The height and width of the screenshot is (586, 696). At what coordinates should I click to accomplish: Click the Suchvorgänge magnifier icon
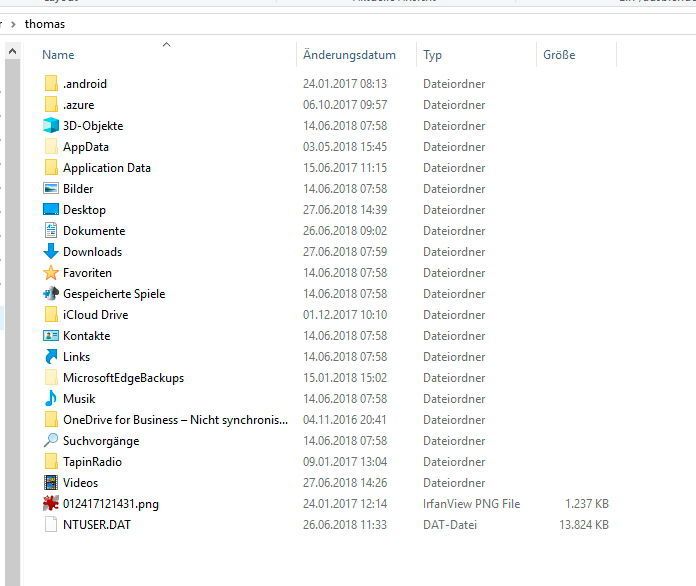coord(51,440)
